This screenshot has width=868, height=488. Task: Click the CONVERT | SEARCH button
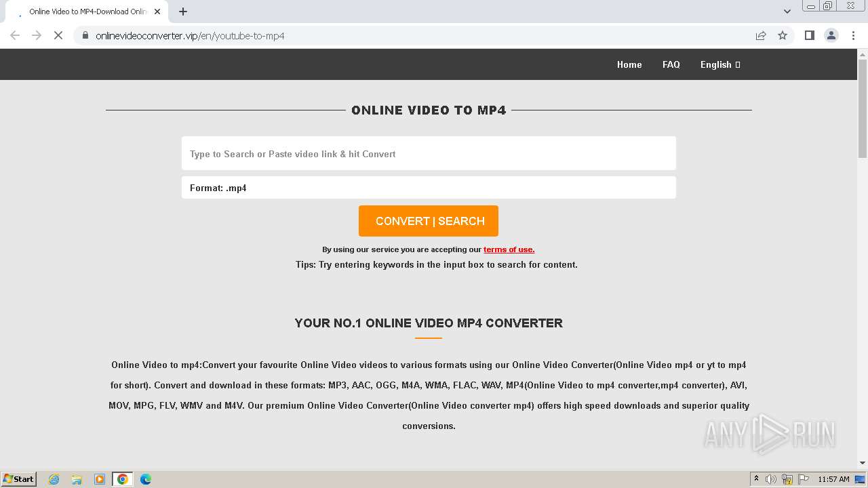(x=429, y=221)
